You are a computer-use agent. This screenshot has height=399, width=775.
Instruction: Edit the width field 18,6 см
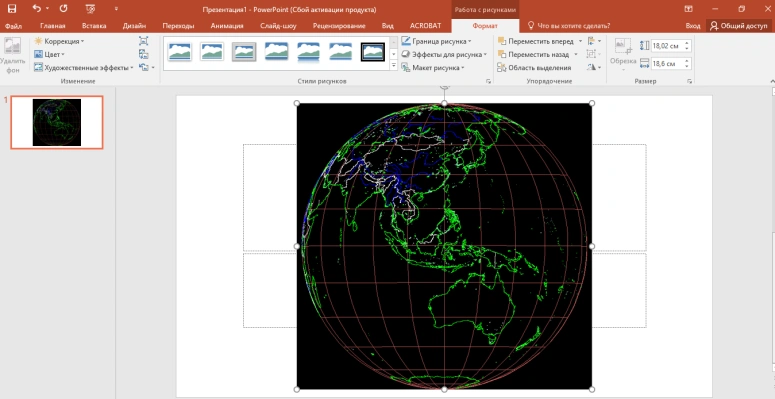coord(667,64)
